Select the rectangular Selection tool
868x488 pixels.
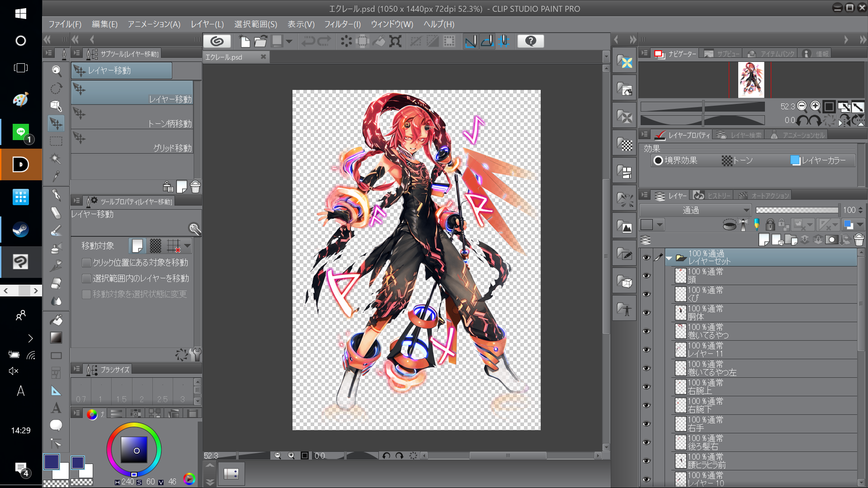[56, 141]
